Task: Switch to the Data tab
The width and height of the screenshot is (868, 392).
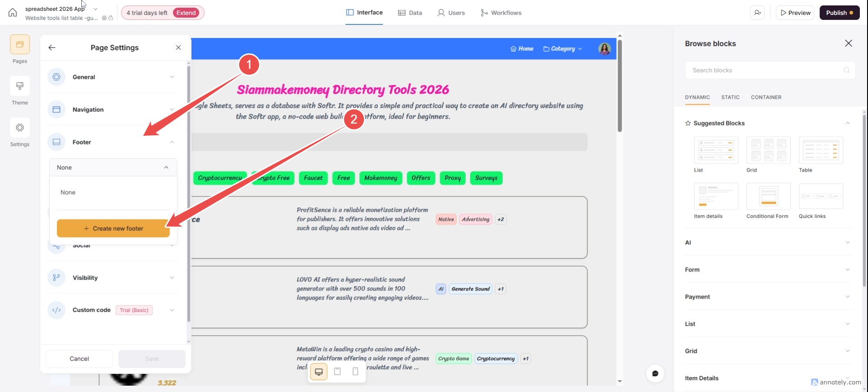Action: click(x=410, y=13)
